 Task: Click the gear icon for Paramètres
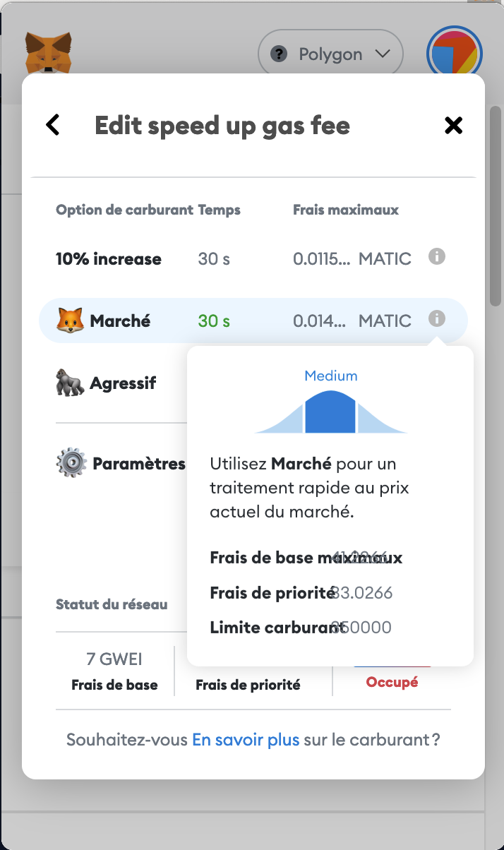point(71,462)
